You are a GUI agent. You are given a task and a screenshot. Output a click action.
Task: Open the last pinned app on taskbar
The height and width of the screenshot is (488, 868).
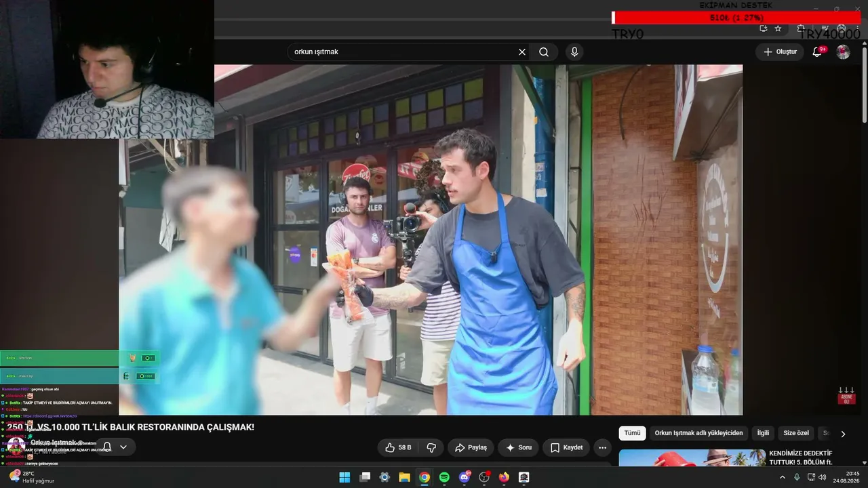point(524,477)
